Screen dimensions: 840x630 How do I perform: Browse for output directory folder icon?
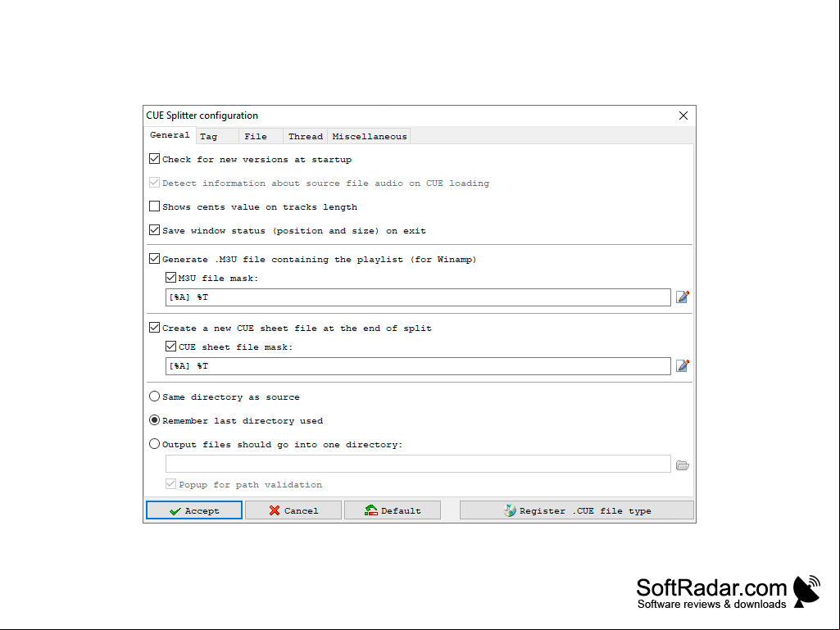(x=682, y=465)
